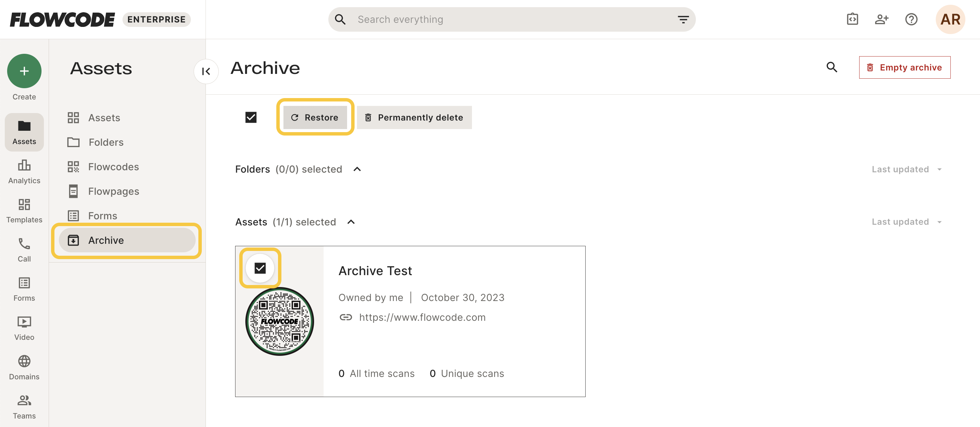This screenshot has height=427, width=980.
Task: Click the Empty archive button
Action: [904, 67]
